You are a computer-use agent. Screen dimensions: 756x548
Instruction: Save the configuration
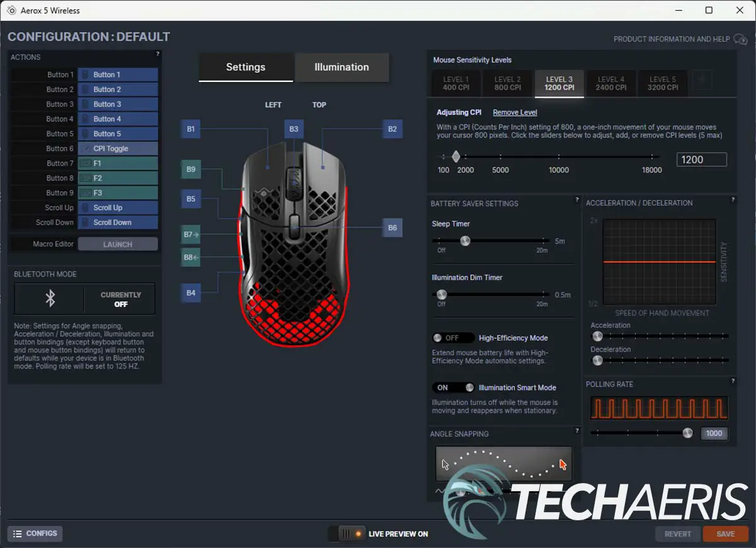(x=726, y=534)
